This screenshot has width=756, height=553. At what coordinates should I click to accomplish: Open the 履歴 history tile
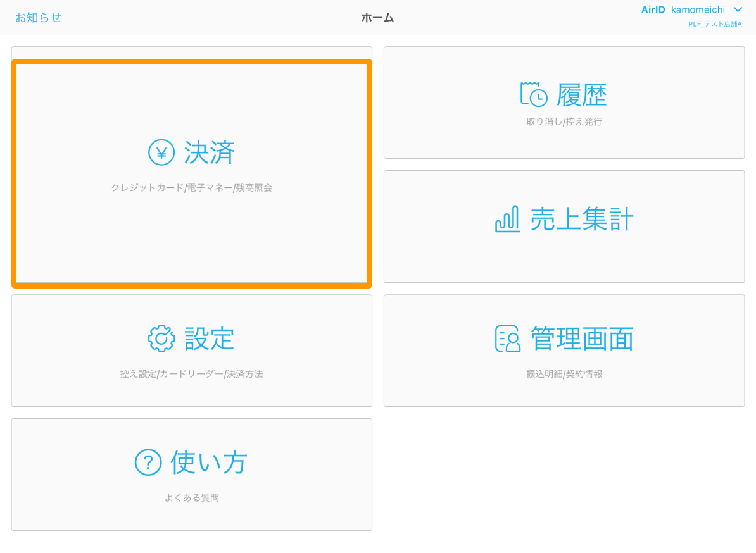(564, 102)
